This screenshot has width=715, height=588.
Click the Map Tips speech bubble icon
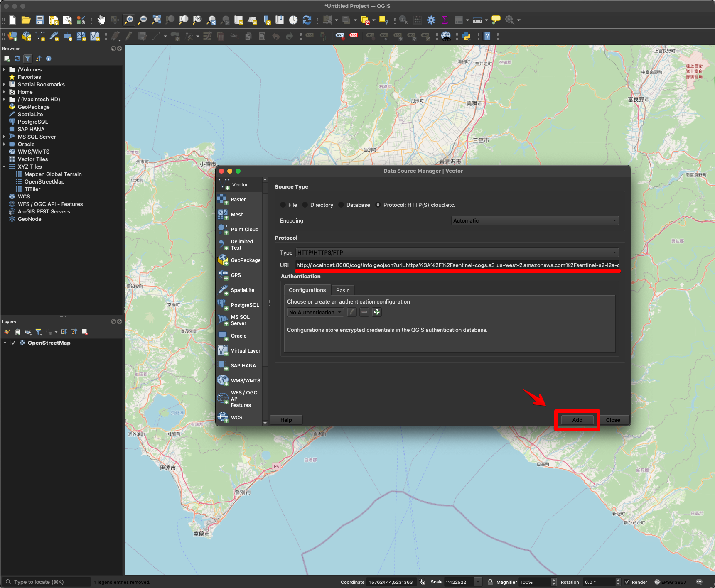pos(496,20)
